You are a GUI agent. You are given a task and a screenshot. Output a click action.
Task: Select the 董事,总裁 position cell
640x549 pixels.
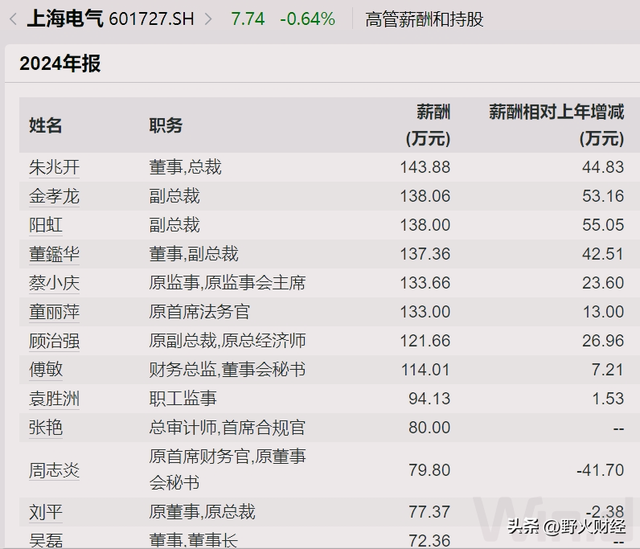pyautogui.click(x=185, y=167)
